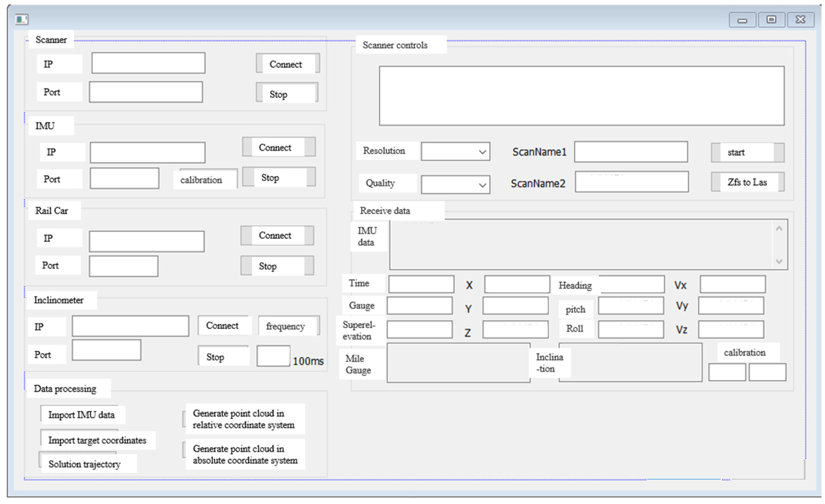Click the Scanner IP input field

148,63
